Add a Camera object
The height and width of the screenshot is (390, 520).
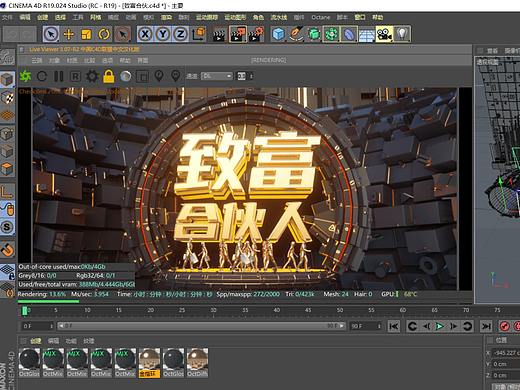pos(384,34)
